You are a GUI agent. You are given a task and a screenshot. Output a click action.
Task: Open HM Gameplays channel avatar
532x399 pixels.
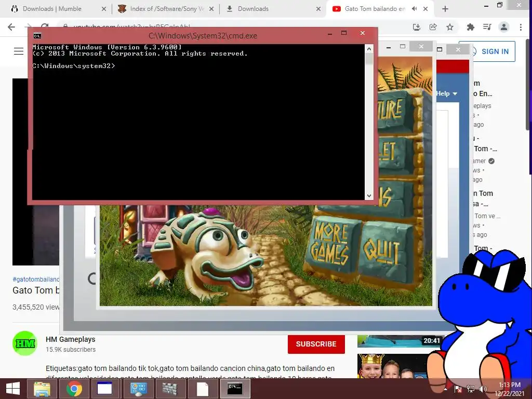click(25, 343)
